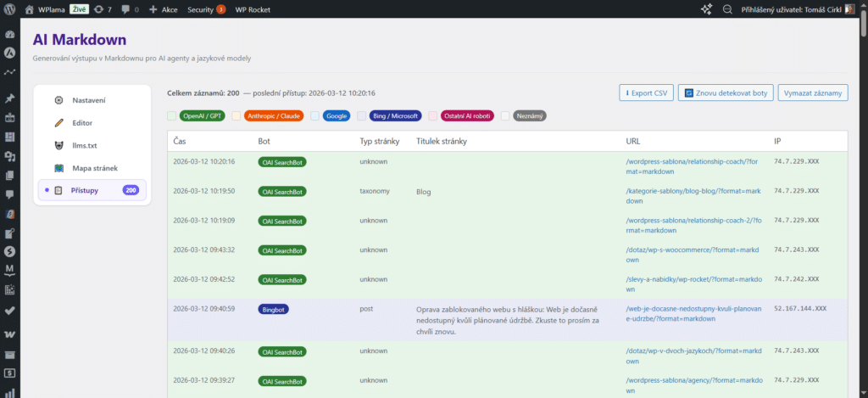Click the 52.167.144.XXX IP cell

800,308
